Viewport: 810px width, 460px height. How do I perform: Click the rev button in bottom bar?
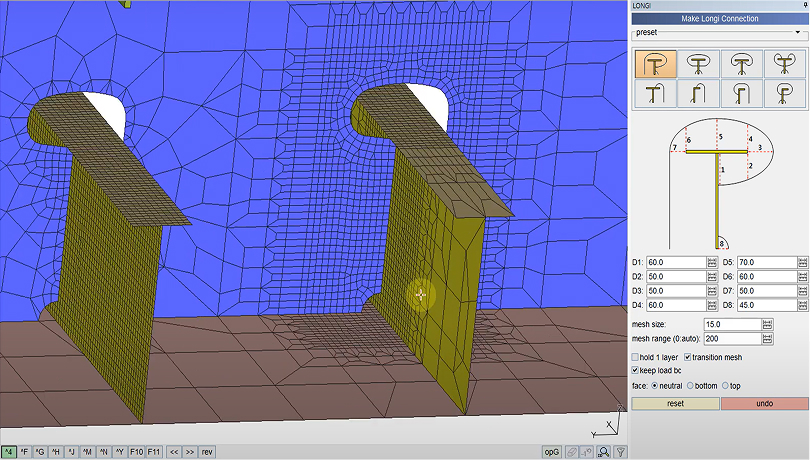(207, 452)
